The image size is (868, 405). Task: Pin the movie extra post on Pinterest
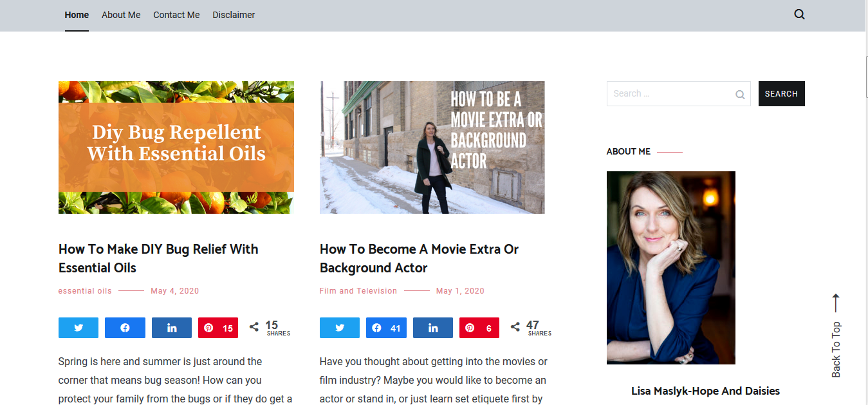pyautogui.click(x=479, y=328)
